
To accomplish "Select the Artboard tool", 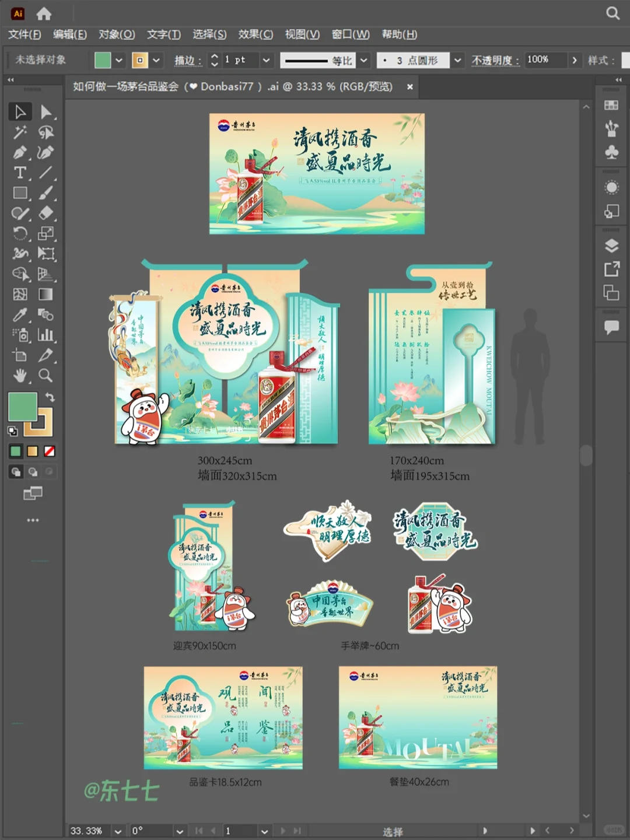I will (x=20, y=355).
